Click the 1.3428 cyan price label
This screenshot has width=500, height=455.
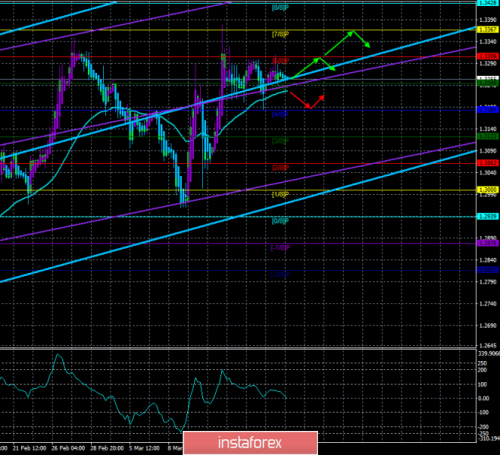click(488, 3)
